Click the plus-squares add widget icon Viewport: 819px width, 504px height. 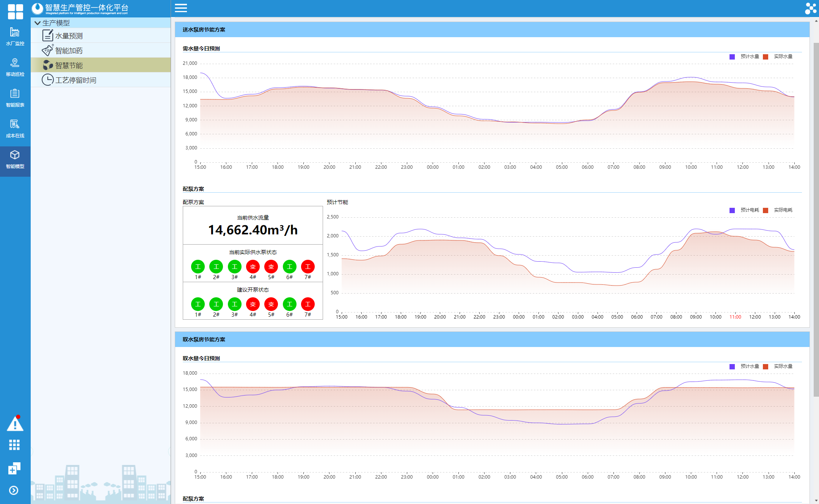[x=14, y=468]
